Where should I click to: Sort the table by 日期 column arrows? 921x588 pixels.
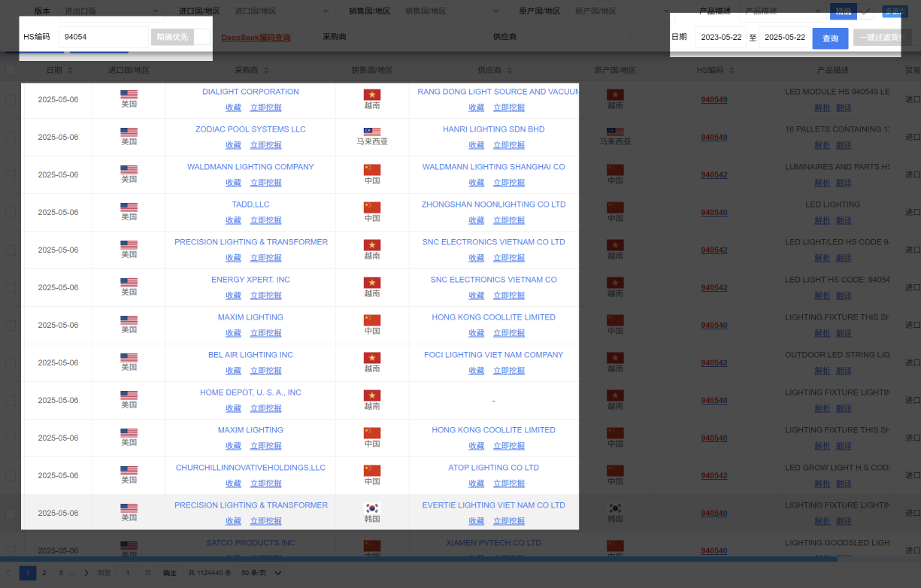[x=70, y=70]
